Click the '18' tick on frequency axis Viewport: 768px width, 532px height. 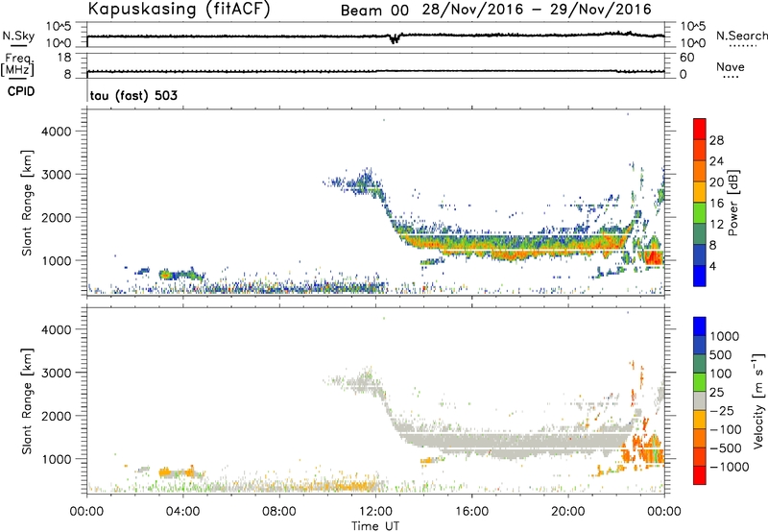pos(64,58)
